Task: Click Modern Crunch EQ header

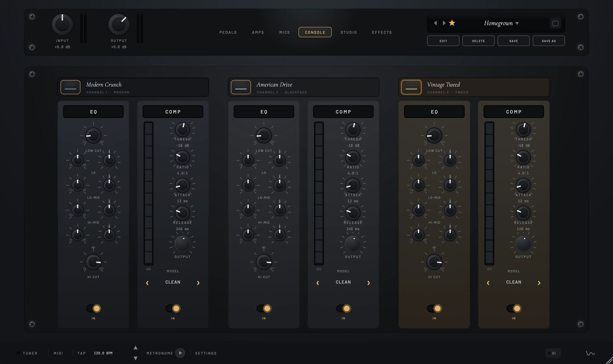Action: coord(93,112)
